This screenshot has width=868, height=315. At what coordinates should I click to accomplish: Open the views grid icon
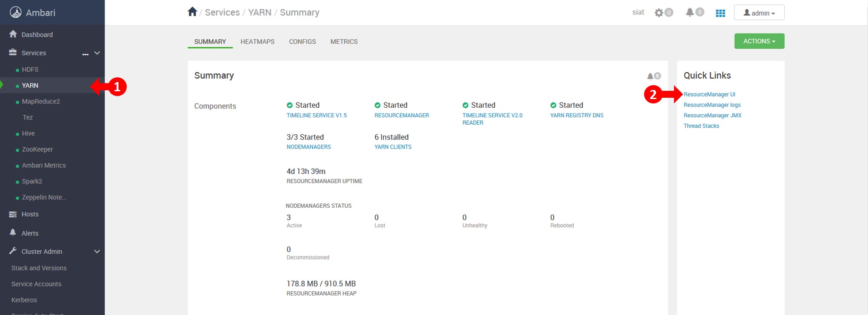[720, 13]
